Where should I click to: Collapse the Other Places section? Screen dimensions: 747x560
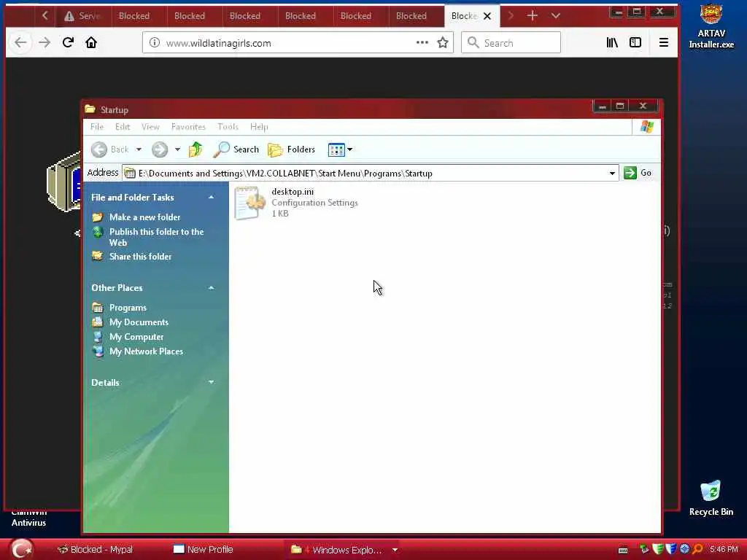pos(211,288)
